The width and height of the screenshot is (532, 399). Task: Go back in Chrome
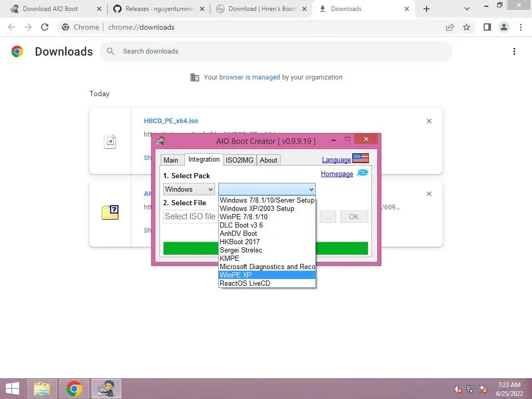tap(11, 27)
